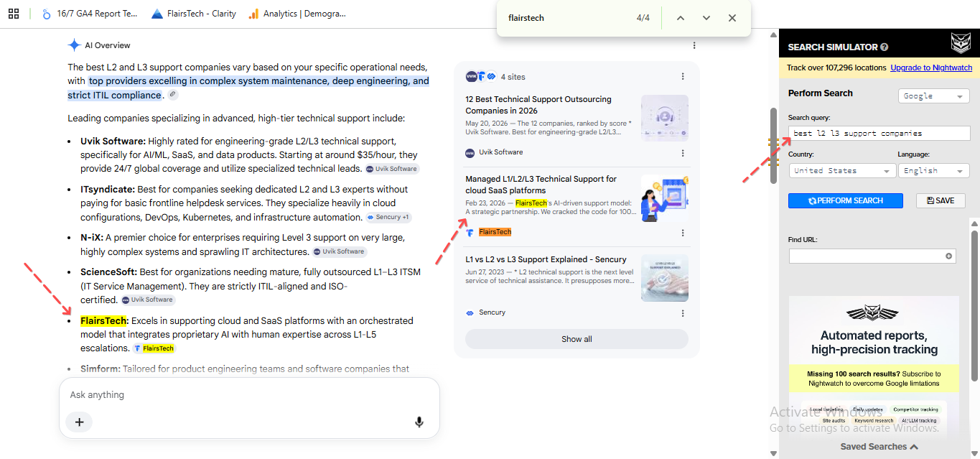Open Managed L1/L2/L3 Technical Support result
The image size is (980, 459).
pos(541,185)
